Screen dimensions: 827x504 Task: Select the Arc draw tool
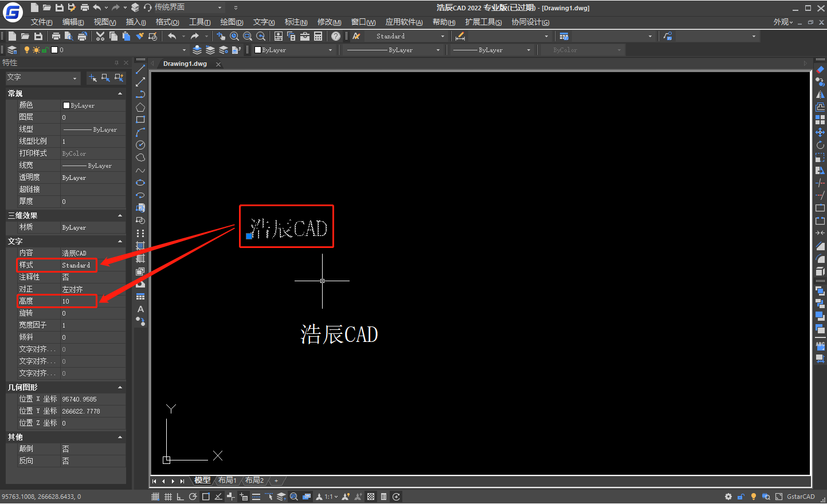[140, 132]
